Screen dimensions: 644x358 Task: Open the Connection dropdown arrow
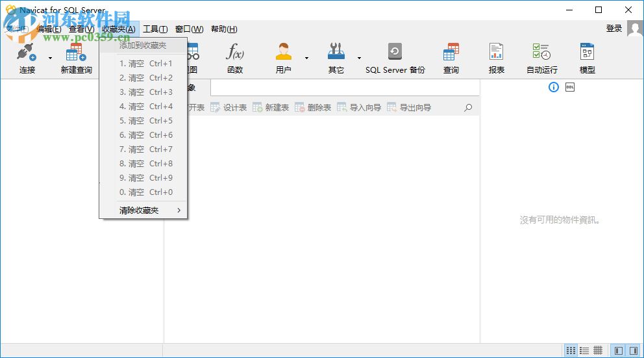click(x=50, y=58)
